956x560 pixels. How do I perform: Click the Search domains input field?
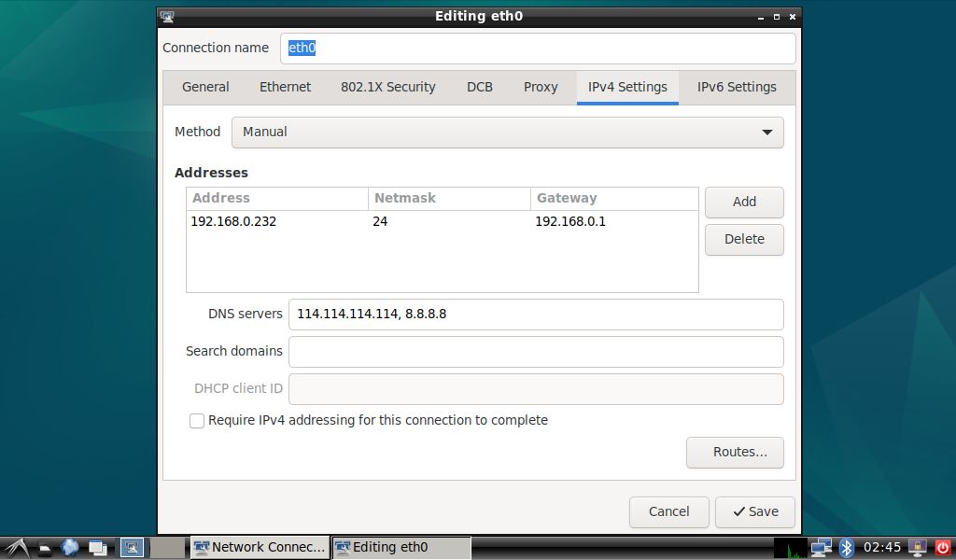536,352
